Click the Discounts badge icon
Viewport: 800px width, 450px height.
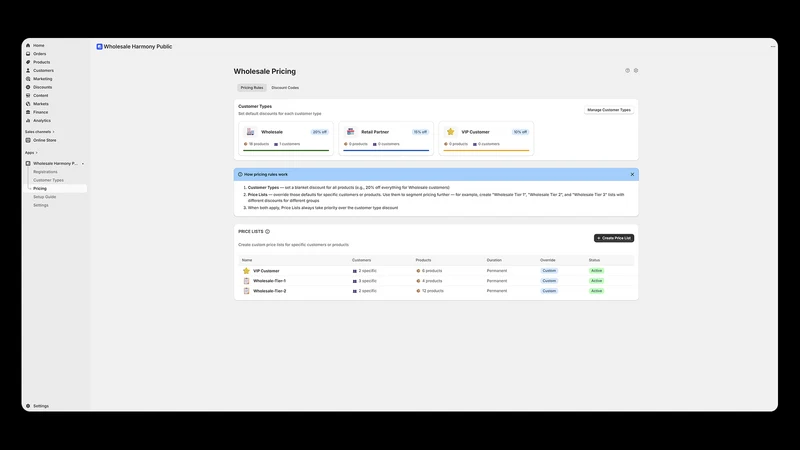[28, 87]
